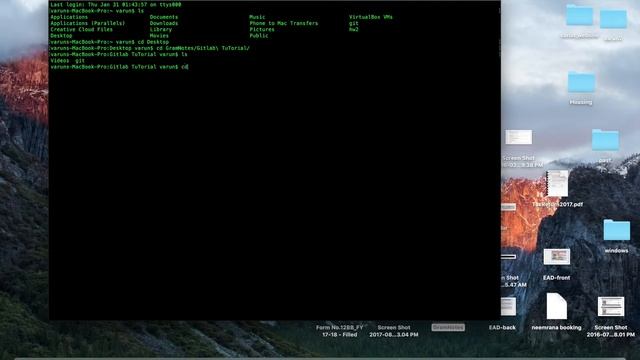Image resolution: width=640 pixels, height=360 pixels.
Task: Click 'VirtualBox VMs' in terminal output
Action: pyautogui.click(x=371, y=17)
